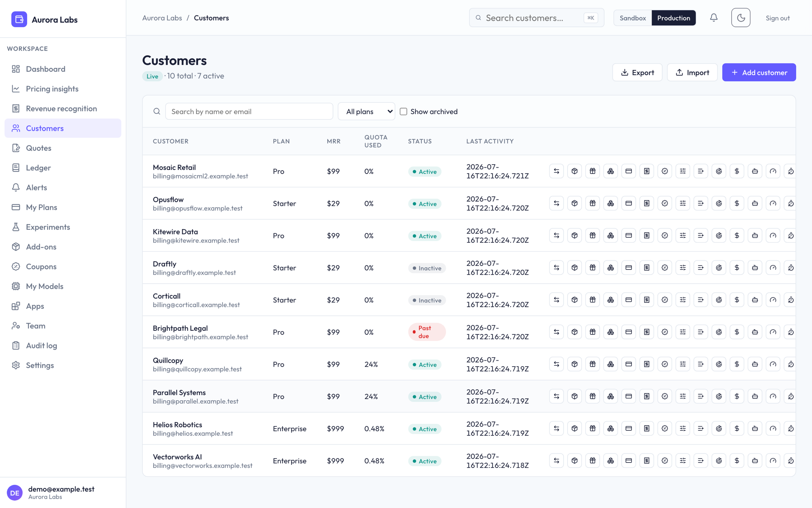Click the goal target icon for Corticall
812x508 pixels.
pyautogui.click(x=719, y=300)
